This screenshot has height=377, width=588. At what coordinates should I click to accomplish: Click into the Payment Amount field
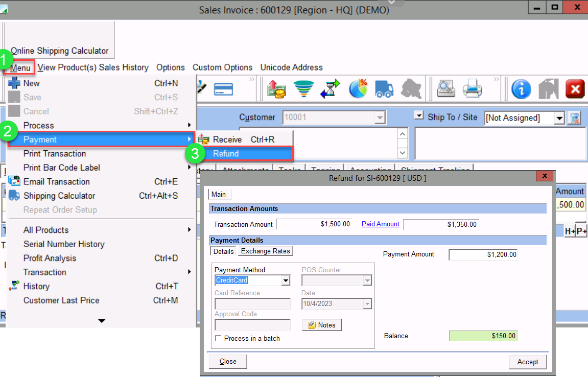[483, 254]
